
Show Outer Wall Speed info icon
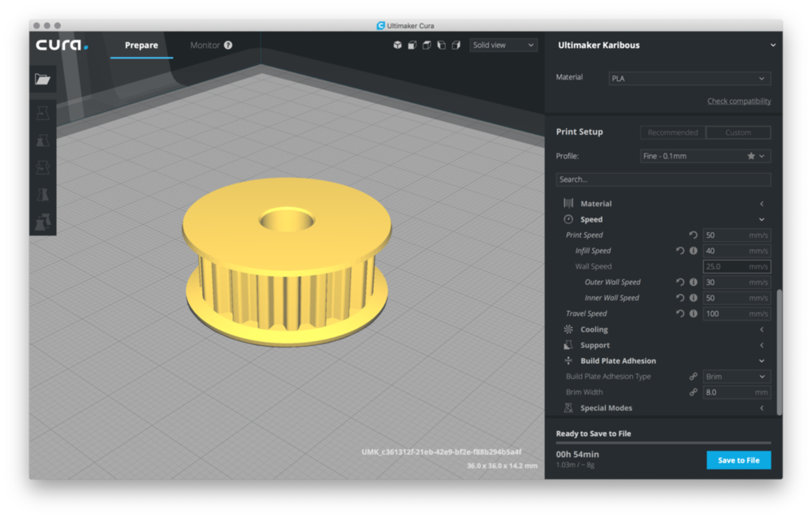[693, 283]
